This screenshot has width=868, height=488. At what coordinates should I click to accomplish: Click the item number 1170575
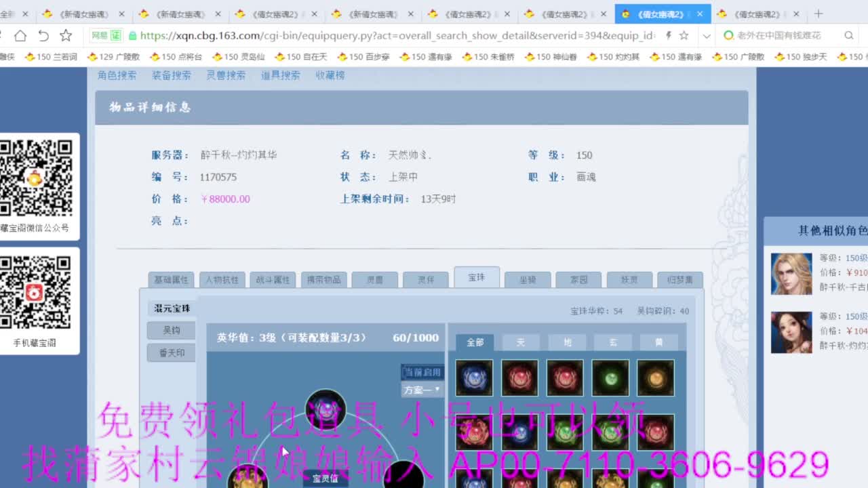pos(218,177)
